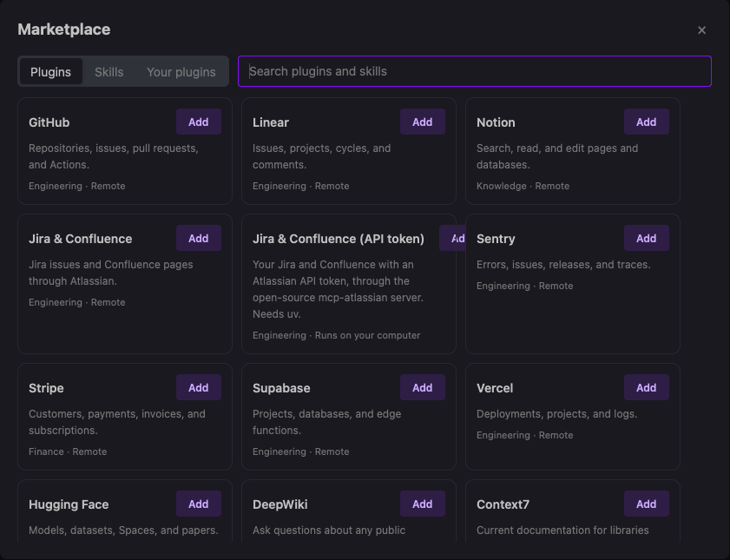Image resolution: width=730 pixels, height=560 pixels.
Task: Click 'Projects, databases, and edge functions' text
Action: tap(326, 422)
